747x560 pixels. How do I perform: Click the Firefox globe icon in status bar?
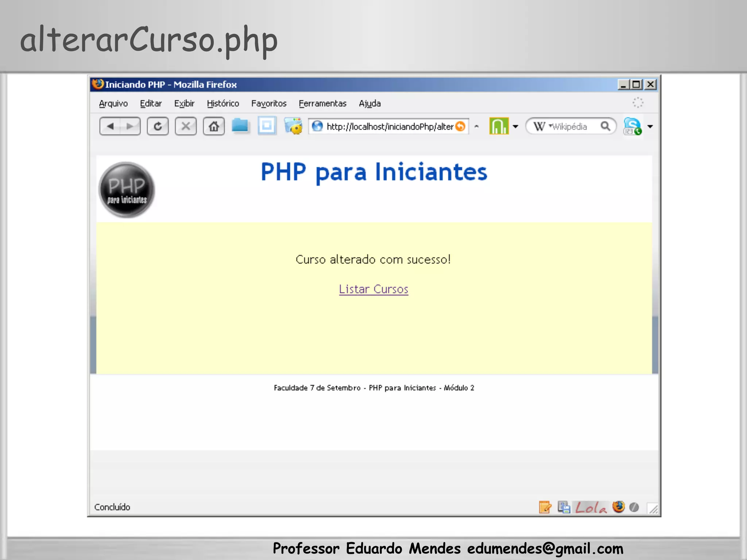click(619, 507)
